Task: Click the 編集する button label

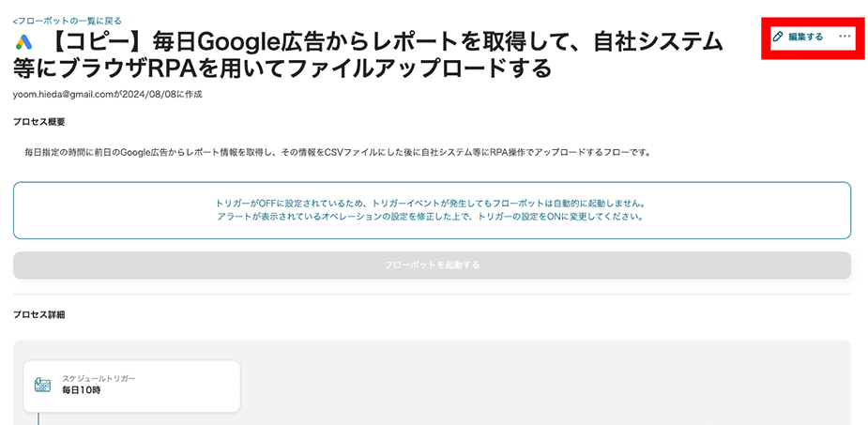Action: (x=805, y=38)
